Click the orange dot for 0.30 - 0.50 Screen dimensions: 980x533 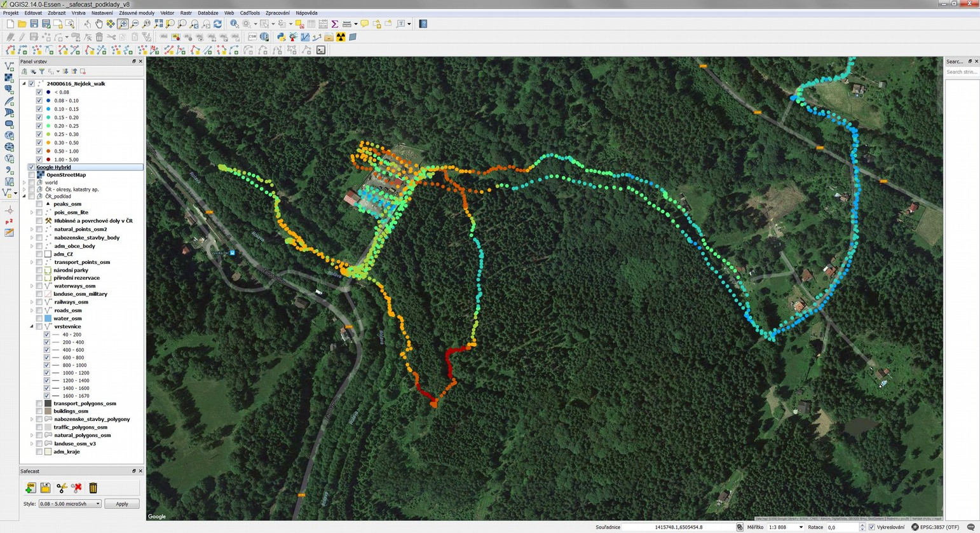tap(48, 142)
